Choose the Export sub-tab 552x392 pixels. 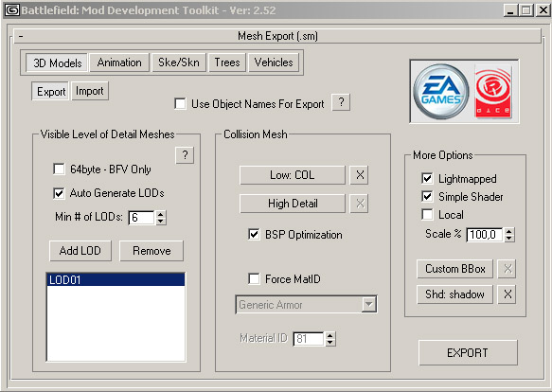[50, 91]
